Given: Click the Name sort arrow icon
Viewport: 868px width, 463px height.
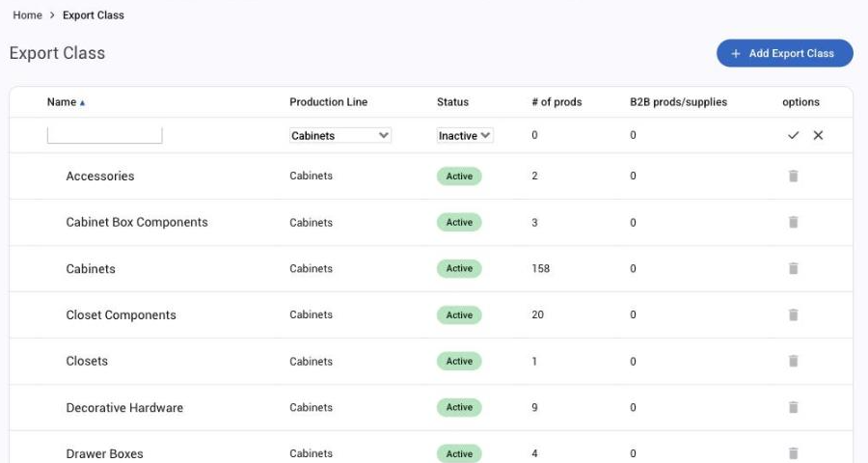Looking at the screenshot, I should pyautogui.click(x=83, y=103).
